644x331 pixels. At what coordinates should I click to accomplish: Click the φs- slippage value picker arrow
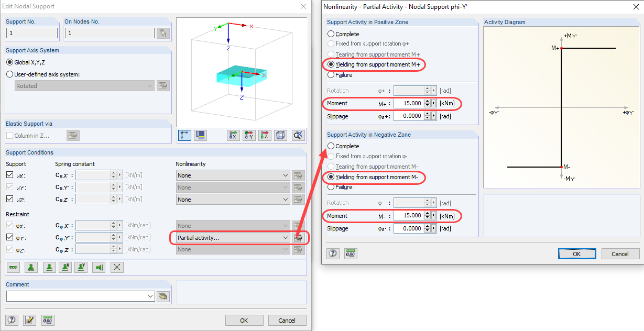point(434,228)
